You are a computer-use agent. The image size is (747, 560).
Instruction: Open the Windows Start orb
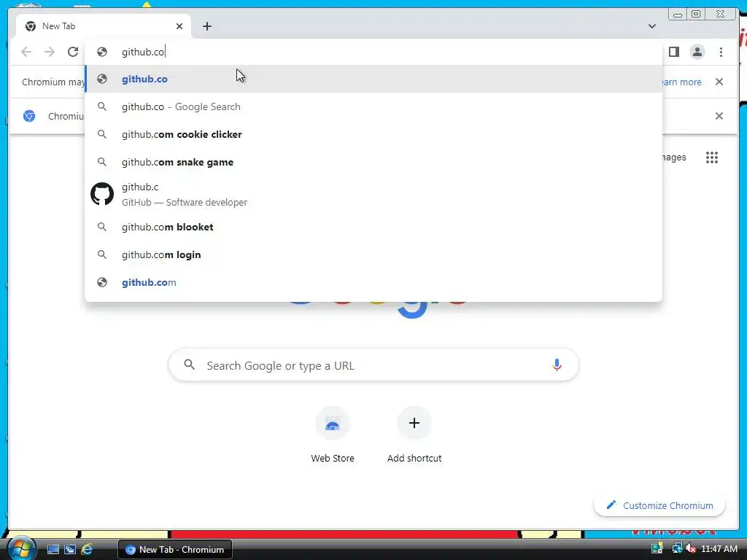[x=21, y=548]
